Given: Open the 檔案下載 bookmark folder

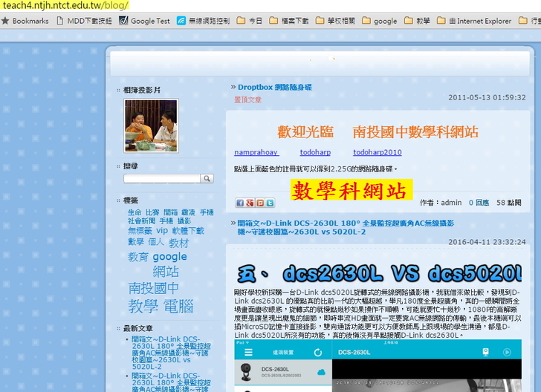Looking at the screenshot, I should [x=289, y=21].
